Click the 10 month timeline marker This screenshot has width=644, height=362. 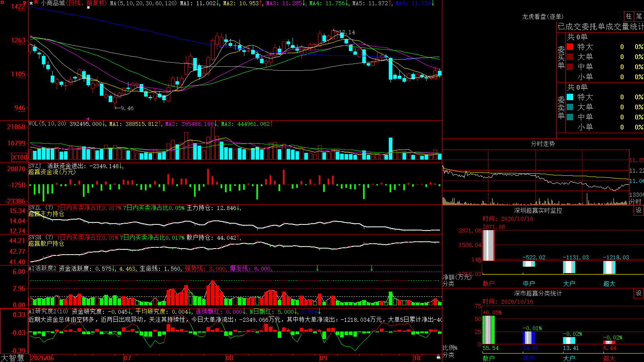[417, 358]
